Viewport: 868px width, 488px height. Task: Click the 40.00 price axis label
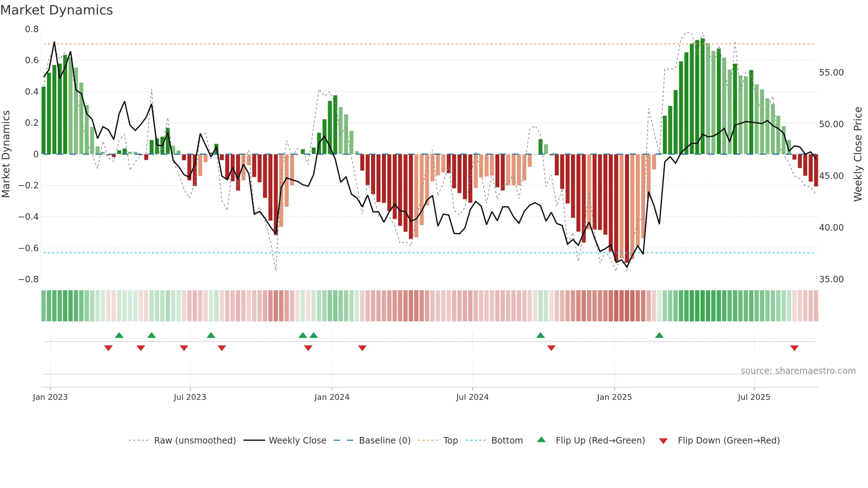coord(831,228)
